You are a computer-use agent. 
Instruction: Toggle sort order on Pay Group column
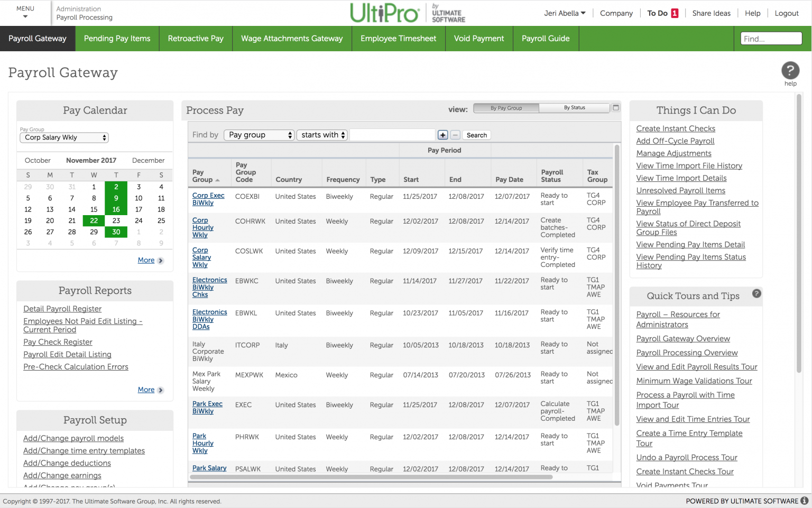pyautogui.click(x=218, y=180)
